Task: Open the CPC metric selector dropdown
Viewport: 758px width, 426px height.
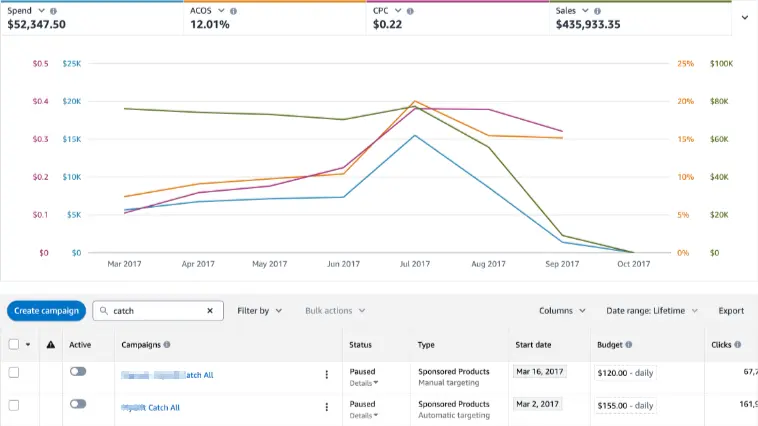Action: click(395, 11)
